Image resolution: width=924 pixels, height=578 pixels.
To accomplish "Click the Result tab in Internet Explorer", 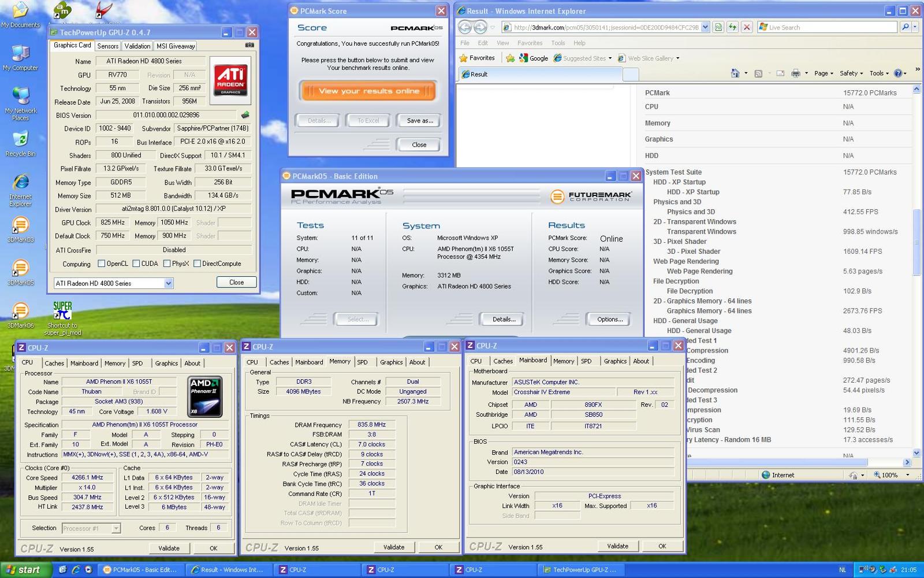I will point(540,74).
